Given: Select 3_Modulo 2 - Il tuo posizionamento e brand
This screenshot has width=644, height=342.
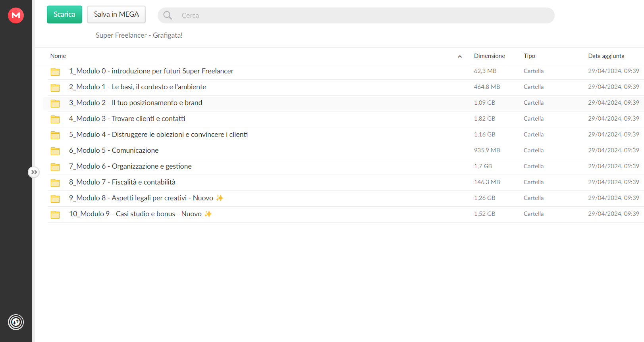Looking at the screenshot, I should click(136, 103).
